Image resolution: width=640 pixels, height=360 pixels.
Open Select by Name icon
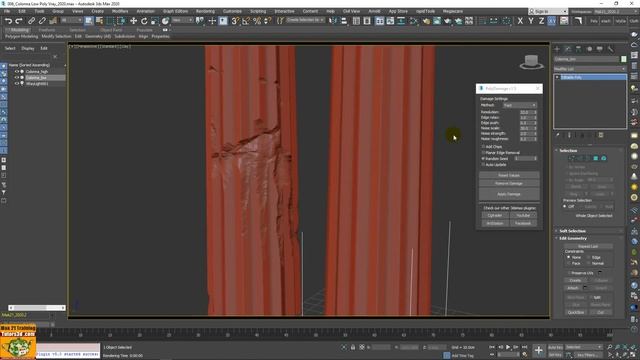click(99, 21)
